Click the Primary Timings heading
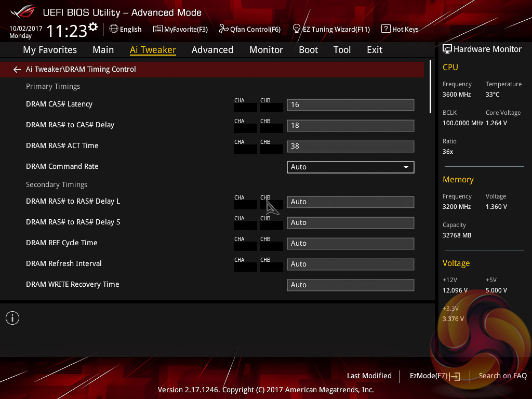532x399 pixels. [x=53, y=86]
